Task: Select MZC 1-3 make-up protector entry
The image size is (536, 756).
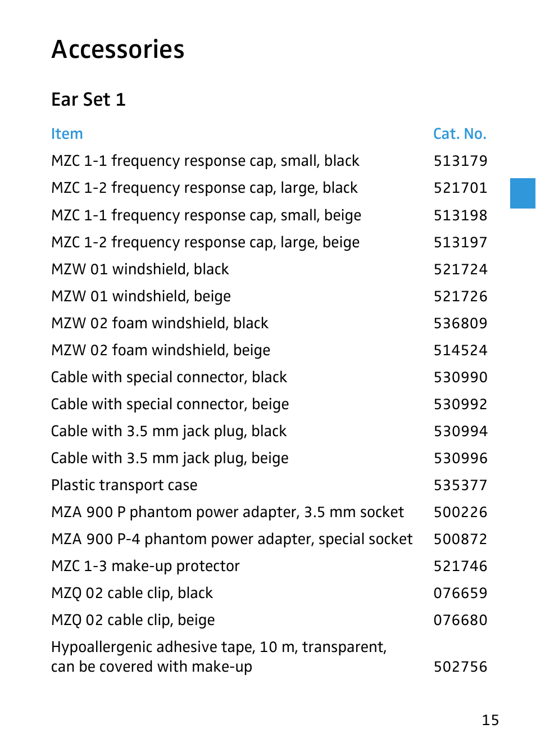Action: 146,566
